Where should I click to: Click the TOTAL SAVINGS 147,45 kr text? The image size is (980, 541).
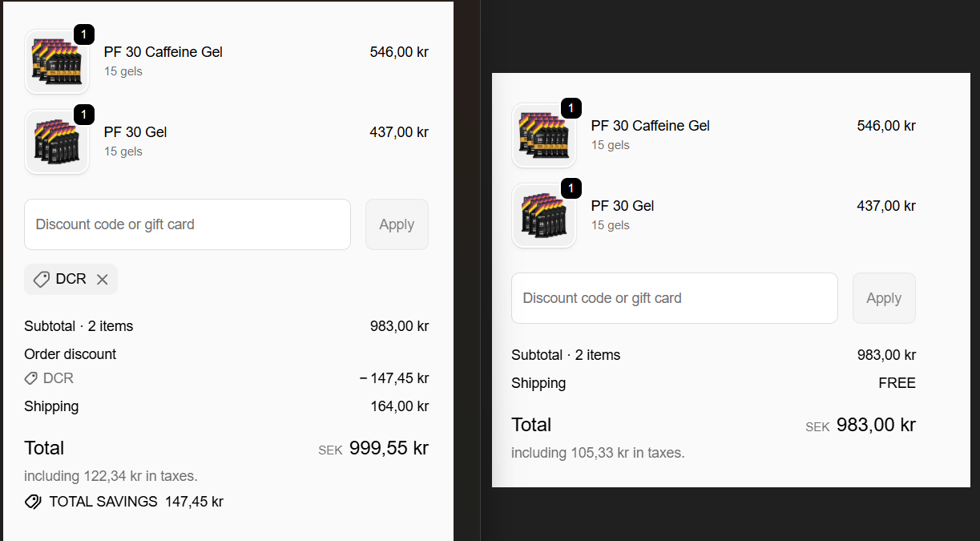pos(136,502)
